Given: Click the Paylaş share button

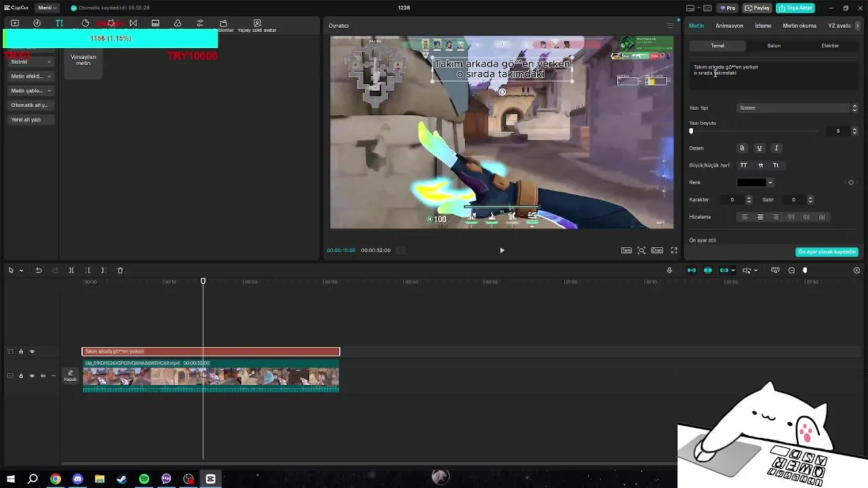Looking at the screenshot, I should tap(757, 8).
